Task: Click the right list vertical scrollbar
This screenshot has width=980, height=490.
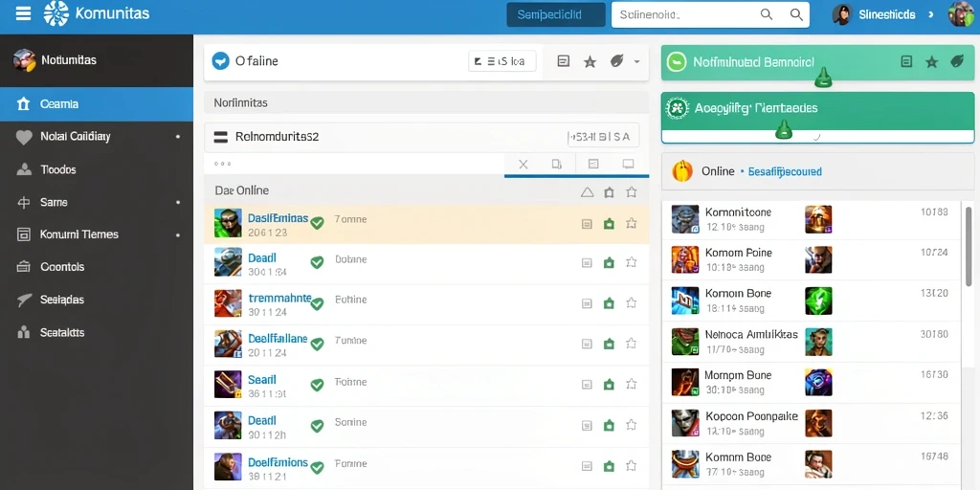Action: [x=969, y=245]
